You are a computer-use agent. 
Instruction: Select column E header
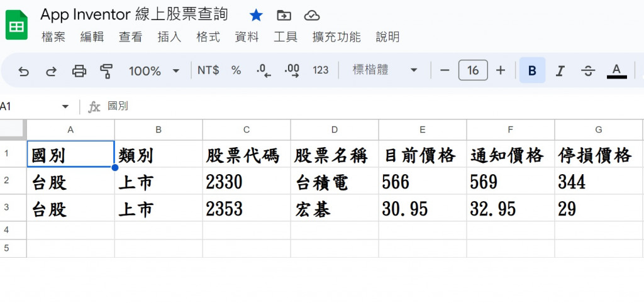point(423,129)
